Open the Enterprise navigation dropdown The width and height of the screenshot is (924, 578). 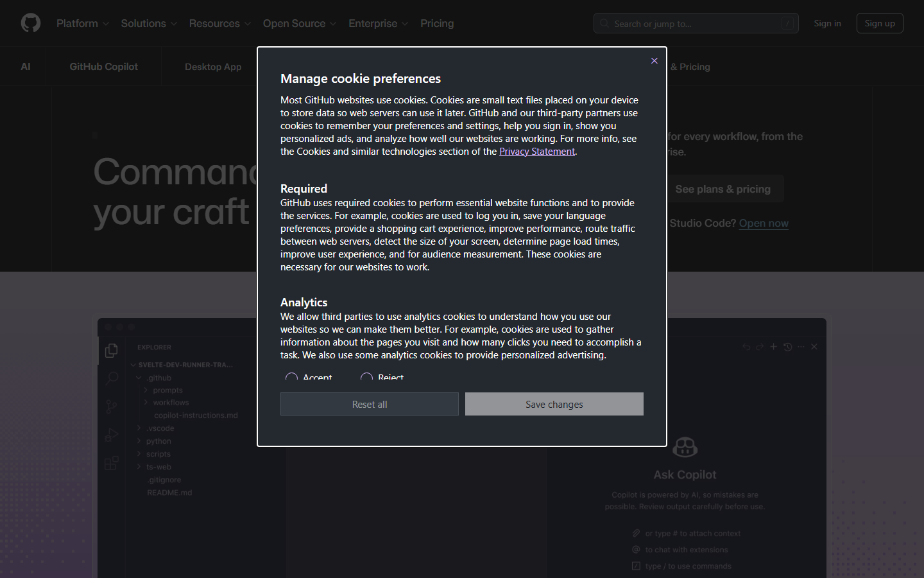click(x=378, y=23)
